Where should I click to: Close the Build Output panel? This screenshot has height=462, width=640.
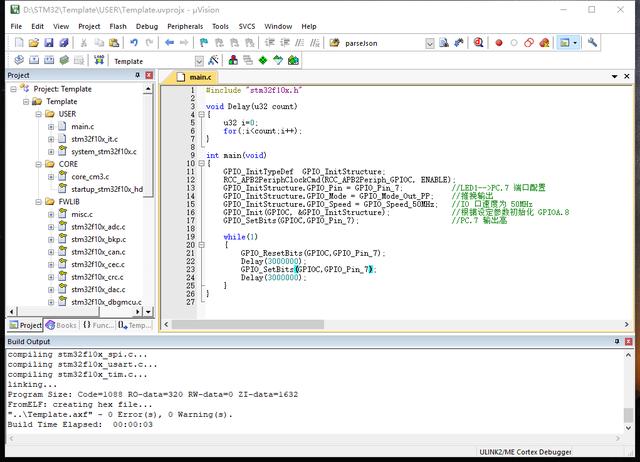point(629,341)
